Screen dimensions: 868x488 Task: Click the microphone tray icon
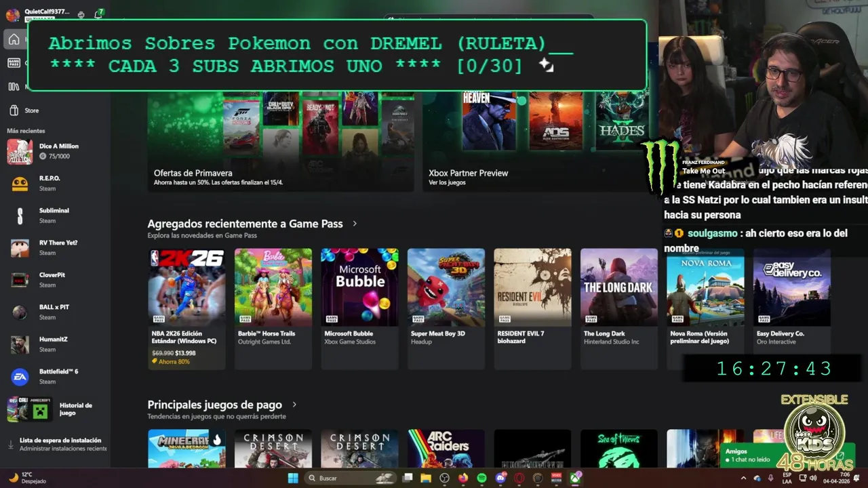(771, 478)
